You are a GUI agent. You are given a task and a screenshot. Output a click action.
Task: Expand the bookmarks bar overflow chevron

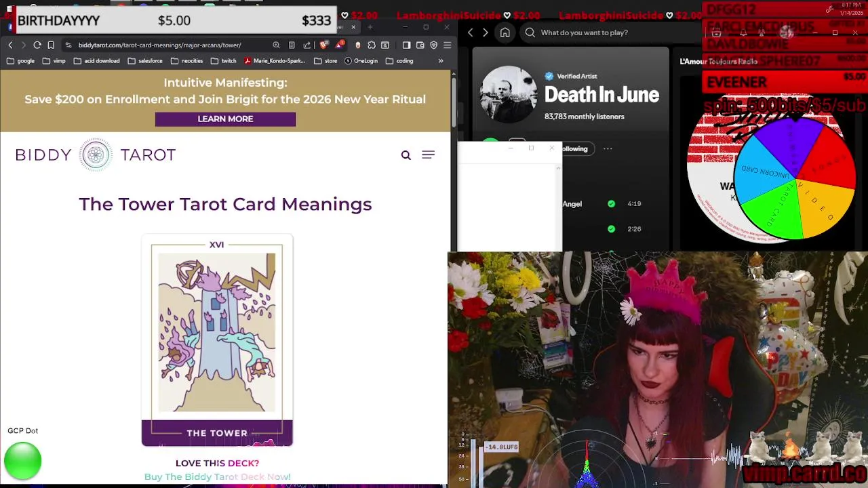441,60
